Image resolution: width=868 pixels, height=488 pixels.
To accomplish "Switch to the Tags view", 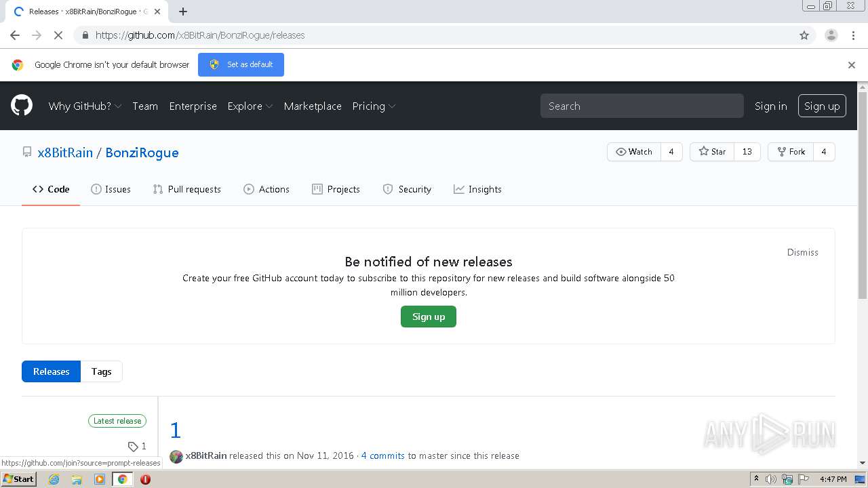I will tap(102, 371).
